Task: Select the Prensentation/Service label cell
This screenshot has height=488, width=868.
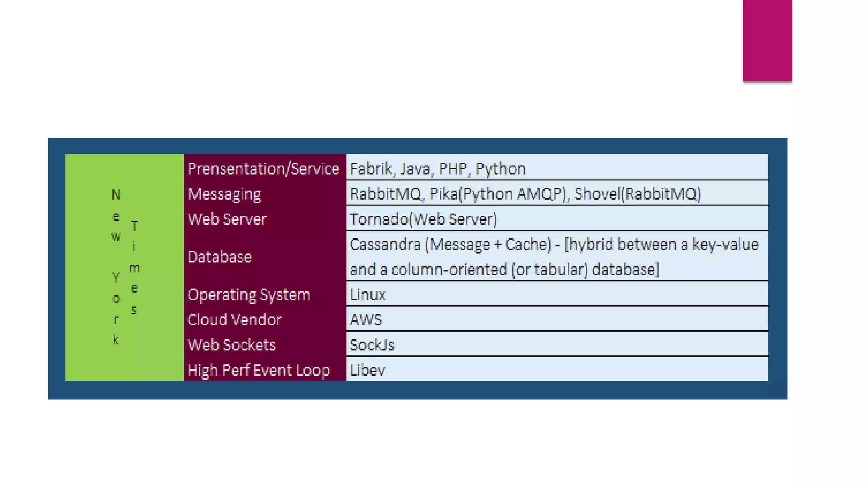Action: click(263, 169)
